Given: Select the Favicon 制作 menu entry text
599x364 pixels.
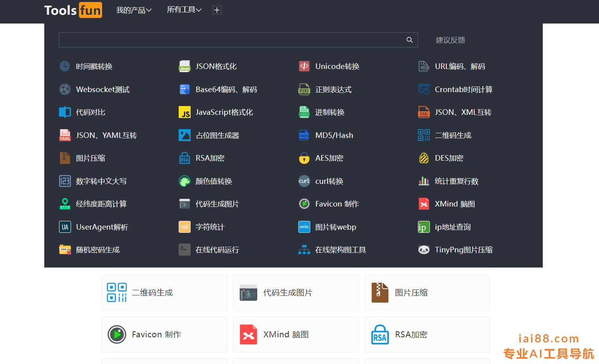Looking at the screenshot, I should pyautogui.click(x=337, y=204).
